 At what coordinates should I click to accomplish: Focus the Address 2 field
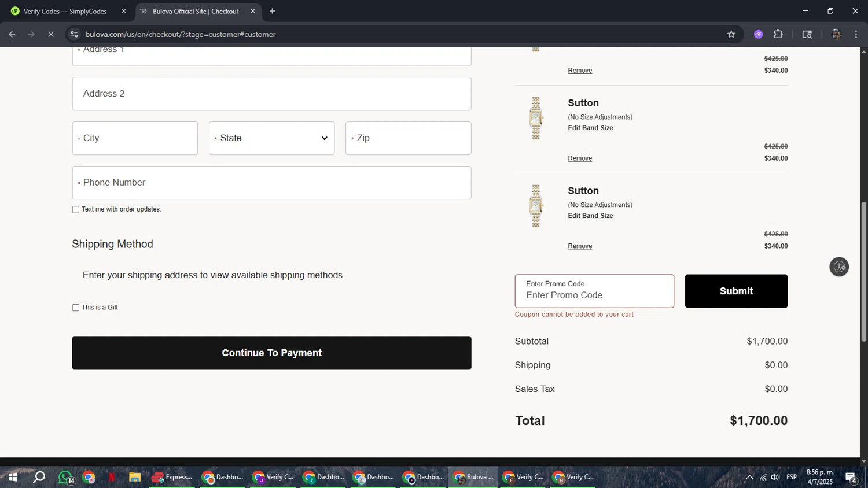point(271,94)
